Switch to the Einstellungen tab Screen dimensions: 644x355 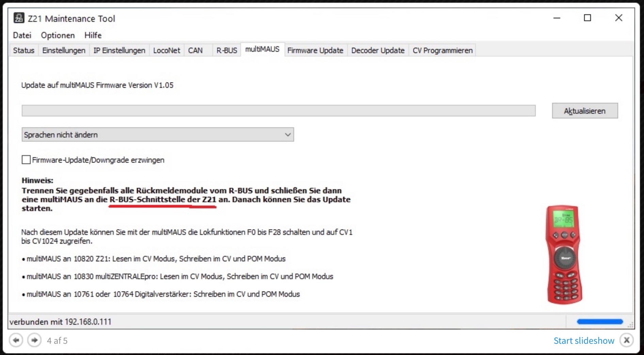(x=64, y=50)
